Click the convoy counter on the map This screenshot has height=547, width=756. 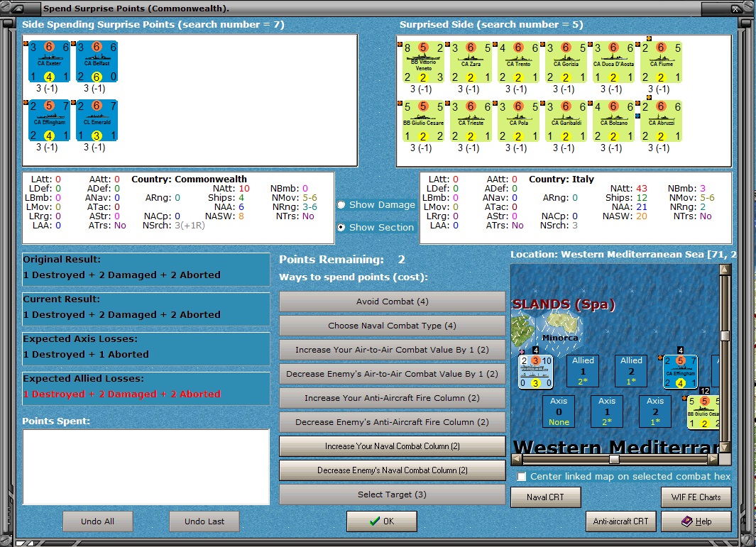pyautogui.click(x=536, y=372)
